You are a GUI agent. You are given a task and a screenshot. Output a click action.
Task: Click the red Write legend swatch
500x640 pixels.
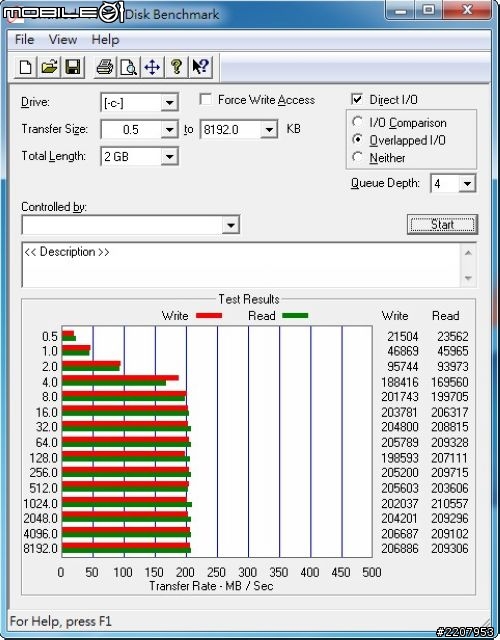coord(209,316)
